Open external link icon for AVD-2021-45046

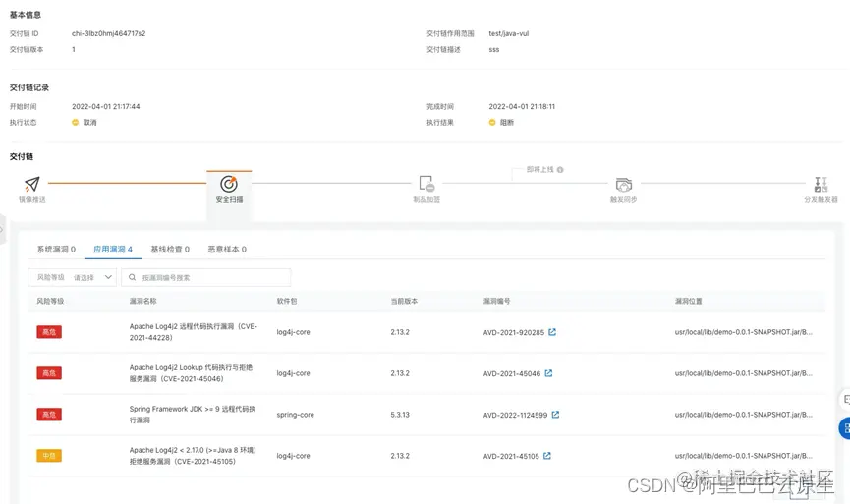pyautogui.click(x=548, y=373)
